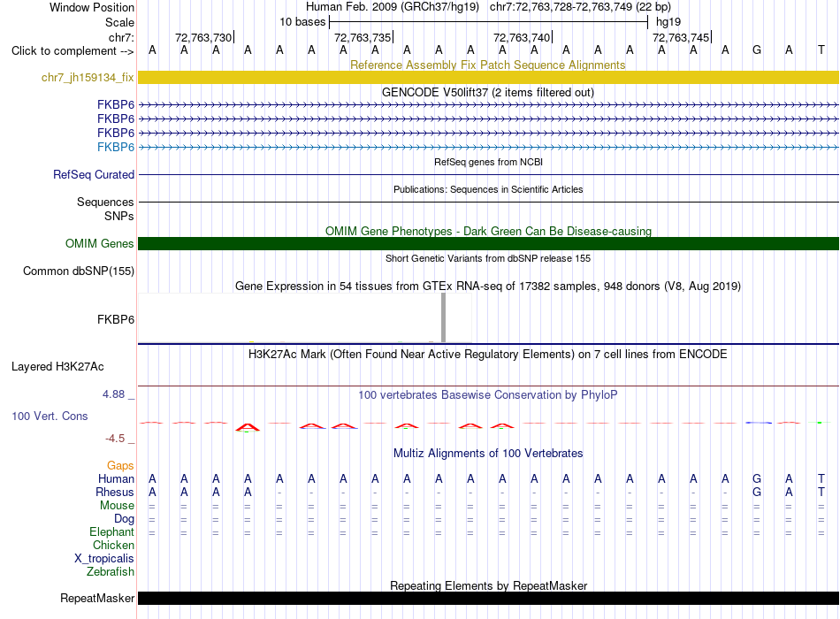This screenshot has width=840, height=619.
Task: Click the G base in the Rhesus row
Action: click(757, 492)
